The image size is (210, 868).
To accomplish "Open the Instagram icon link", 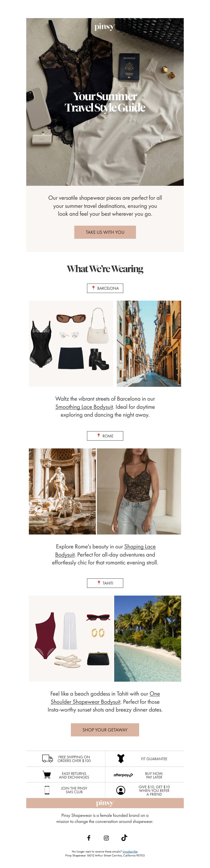I will 106,838.
